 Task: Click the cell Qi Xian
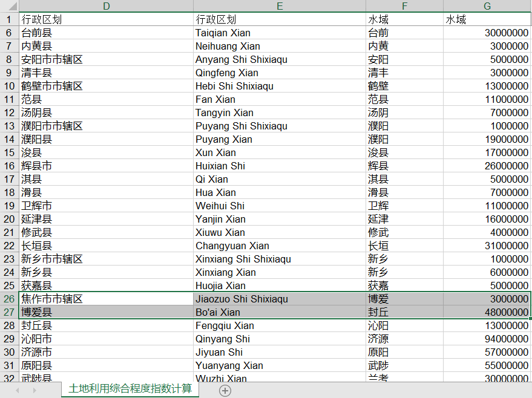(280, 179)
